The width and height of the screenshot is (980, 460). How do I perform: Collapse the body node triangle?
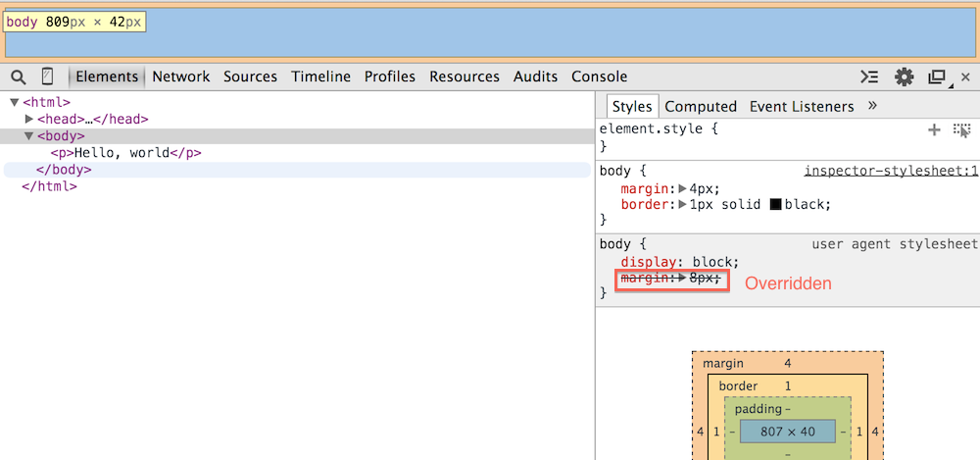28,135
